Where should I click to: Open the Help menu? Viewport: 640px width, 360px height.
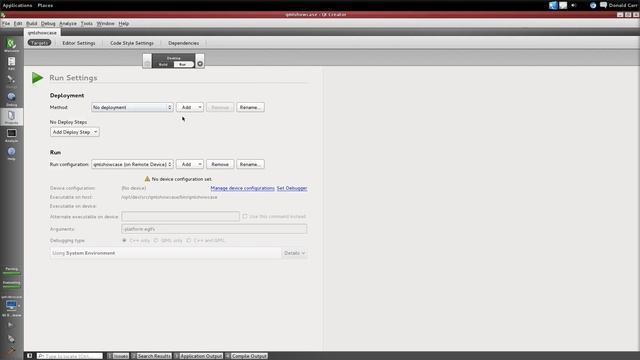[x=124, y=23]
